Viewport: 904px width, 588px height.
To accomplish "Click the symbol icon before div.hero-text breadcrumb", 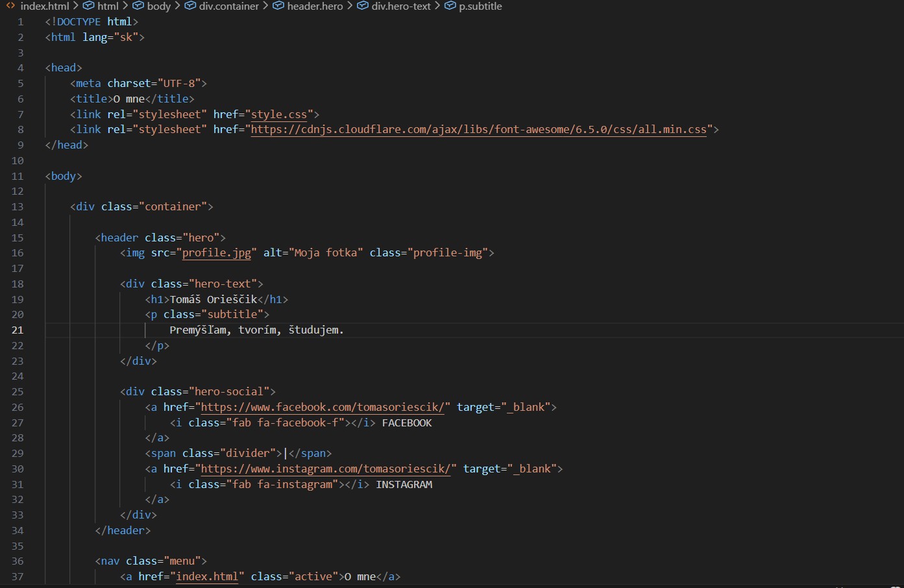I will coord(362,6).
